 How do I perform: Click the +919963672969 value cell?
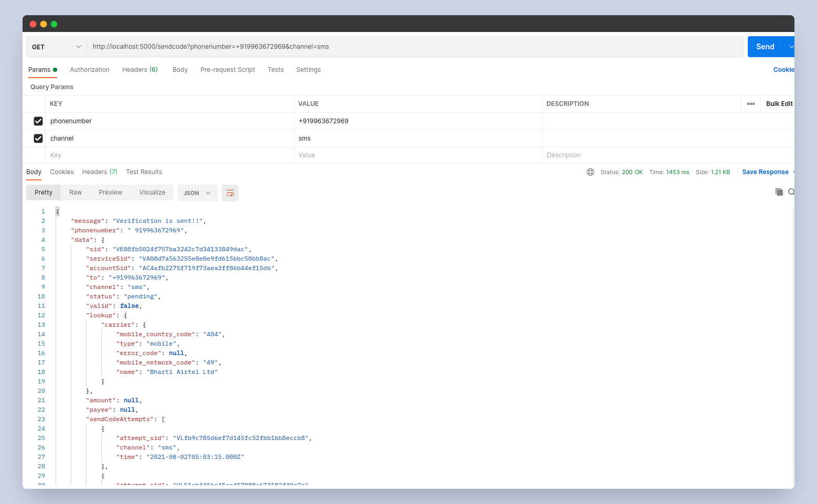pyautogui.click(x=417, y=121)
